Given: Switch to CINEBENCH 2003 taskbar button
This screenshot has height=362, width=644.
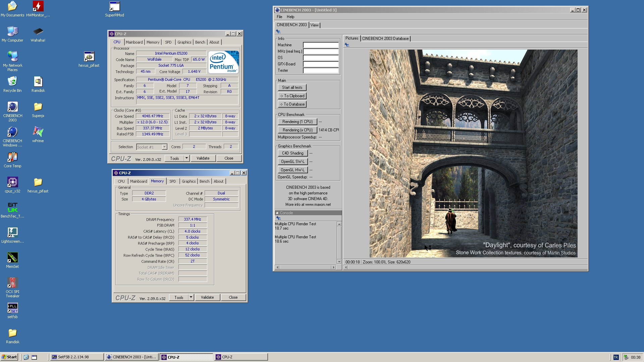Looking at the screenshot, I should click(x=131, y=357).
